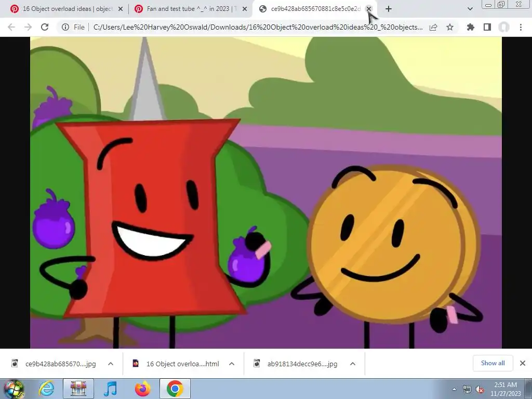Share this page via the share icon

point(433,27)
